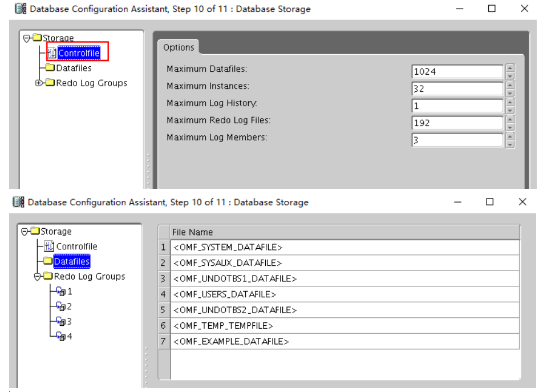Select Datafiles in the upper window tree
This screenshot has height=392, width=543.
74,68
